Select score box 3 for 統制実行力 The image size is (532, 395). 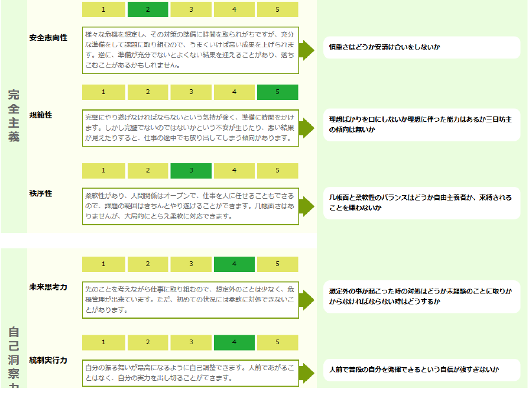click(x=191, y=342)
